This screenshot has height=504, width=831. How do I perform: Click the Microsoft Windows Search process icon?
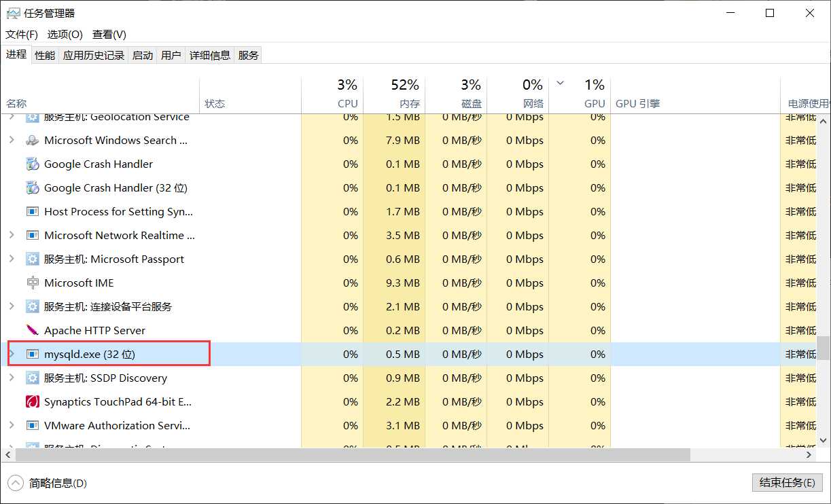pyautogui.click(x=32, y=141)
